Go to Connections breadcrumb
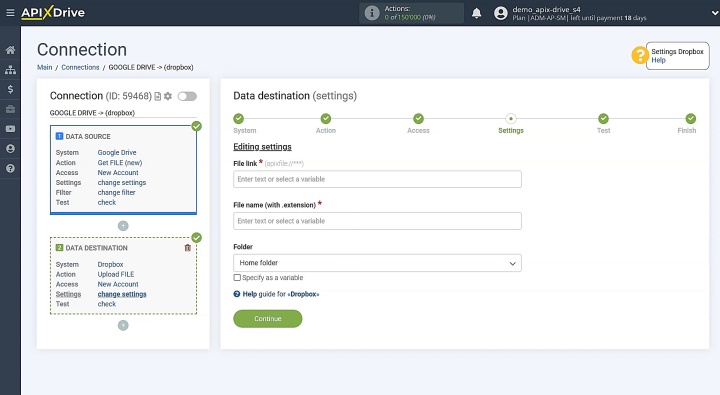 [x=80, y=67]
